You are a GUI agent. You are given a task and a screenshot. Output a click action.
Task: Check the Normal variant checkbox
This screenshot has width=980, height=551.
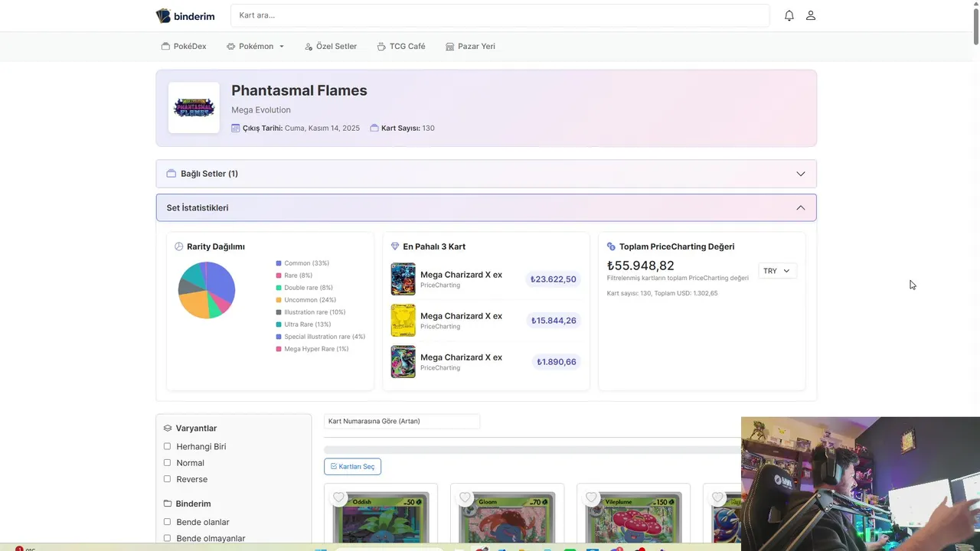point(168,462)
